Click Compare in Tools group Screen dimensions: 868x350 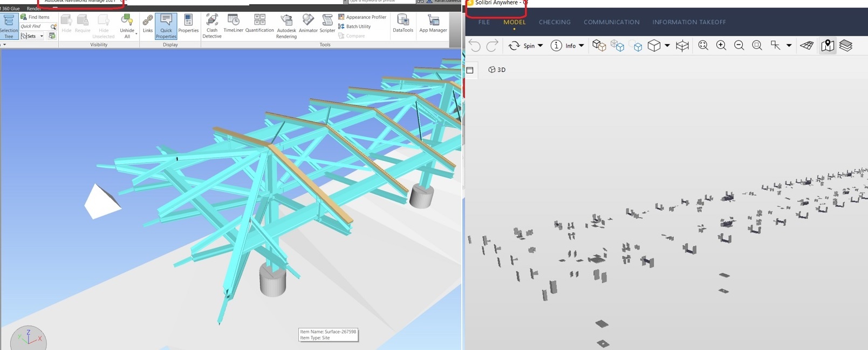click(352, 36)
